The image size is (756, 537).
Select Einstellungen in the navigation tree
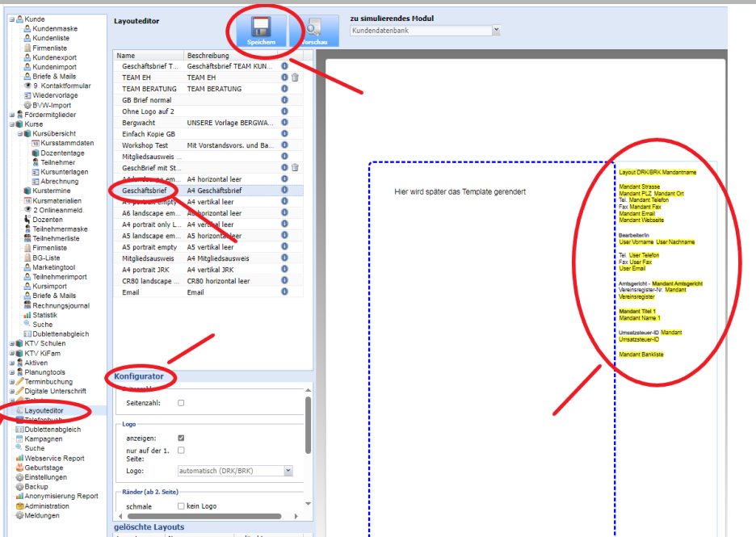tap(46, 476)
